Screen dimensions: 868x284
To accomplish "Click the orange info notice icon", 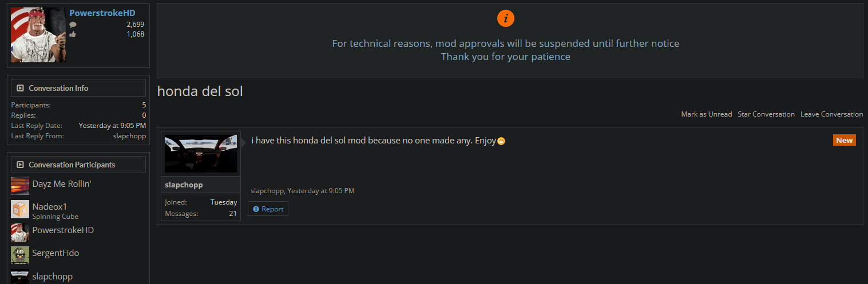I will (506, 18).
